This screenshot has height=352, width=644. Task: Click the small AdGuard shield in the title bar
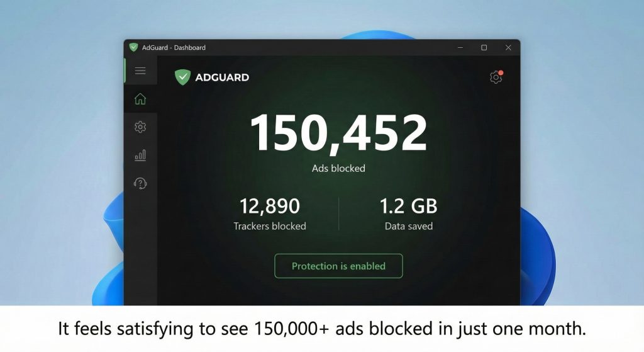(133, 47)
